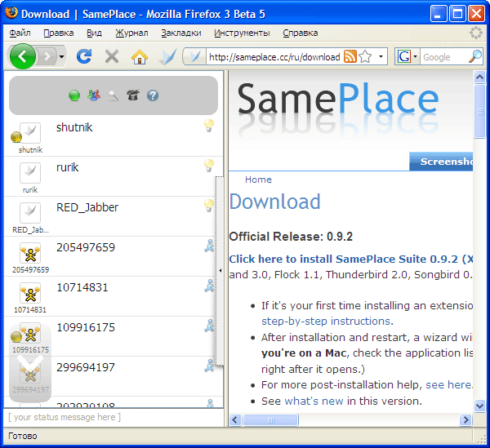Select the shutnik contact avatar
490x448 pixels.
click(30, 133)
